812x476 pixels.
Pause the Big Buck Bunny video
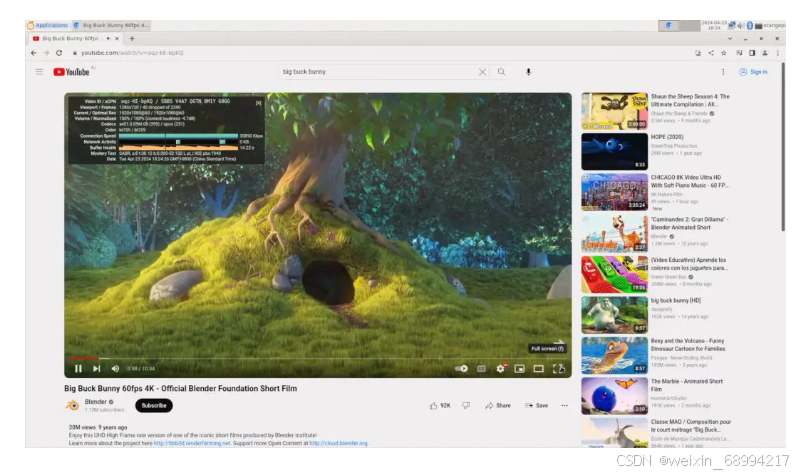[78, 369]
